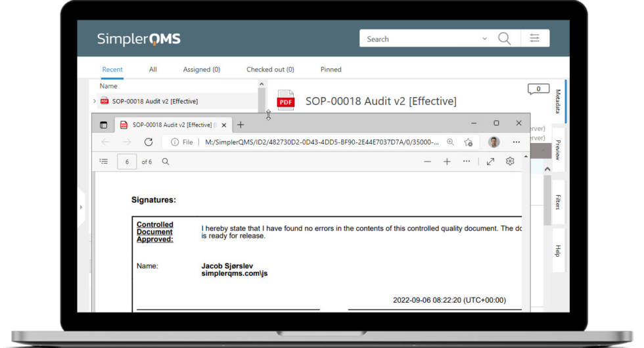This screenshot has width=644, height=348.
Task: Click the browser forward arrow
Action: click(127, 142)
